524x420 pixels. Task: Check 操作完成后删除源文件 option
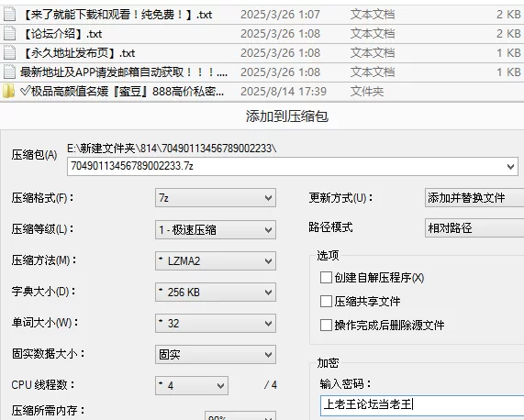coord(326,325)
